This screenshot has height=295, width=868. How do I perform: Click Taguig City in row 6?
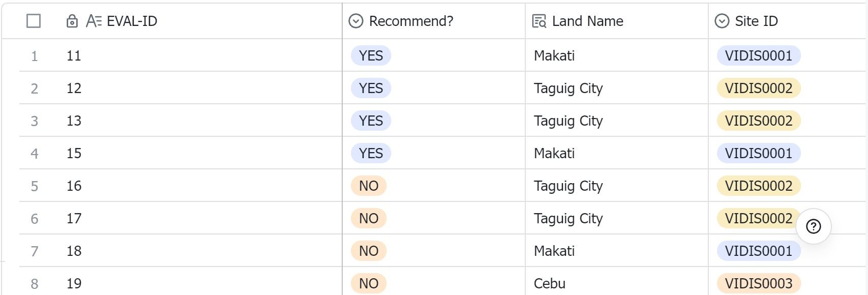[568, 219]
